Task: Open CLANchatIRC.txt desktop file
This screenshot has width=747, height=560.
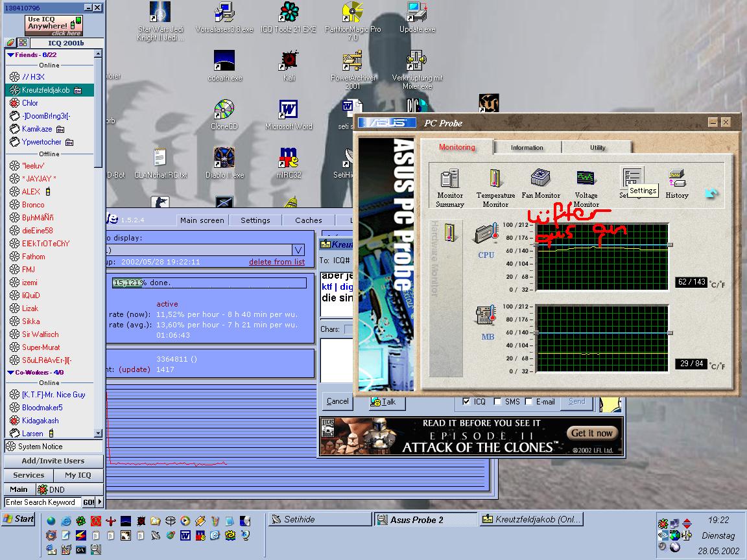Action: point(160,163)
